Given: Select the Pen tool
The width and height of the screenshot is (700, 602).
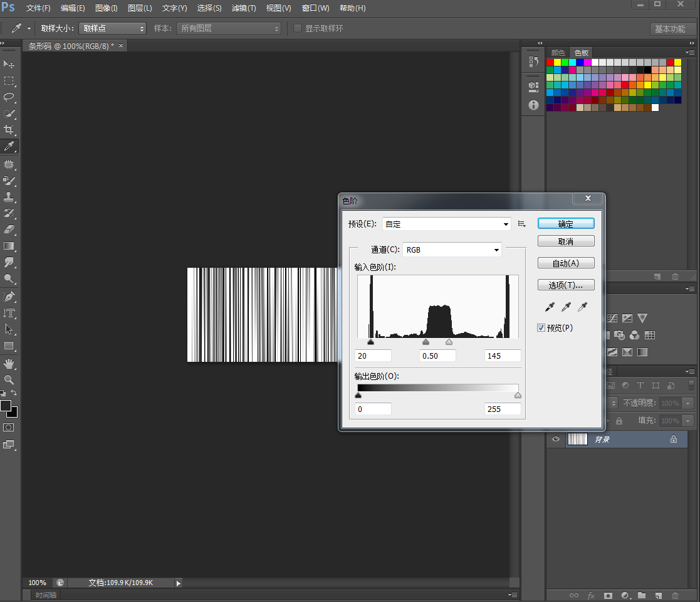Looking at the screenshot, I should coord(9,296).
